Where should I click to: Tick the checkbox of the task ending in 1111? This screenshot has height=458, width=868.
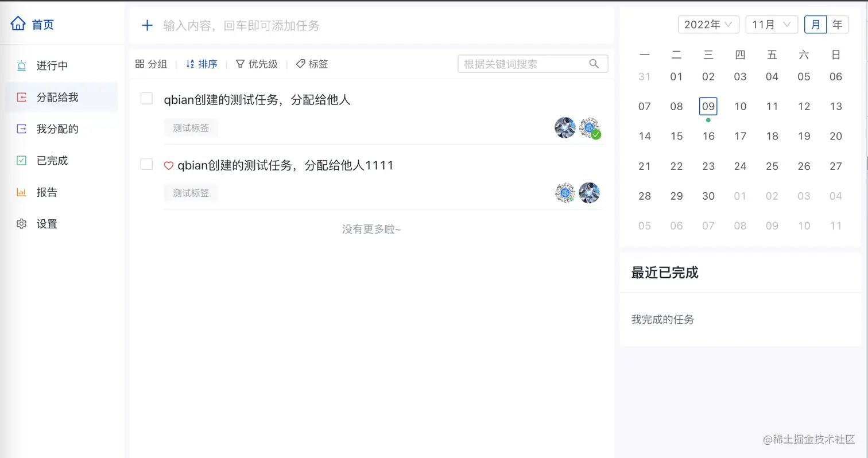[x=146, y=164]
